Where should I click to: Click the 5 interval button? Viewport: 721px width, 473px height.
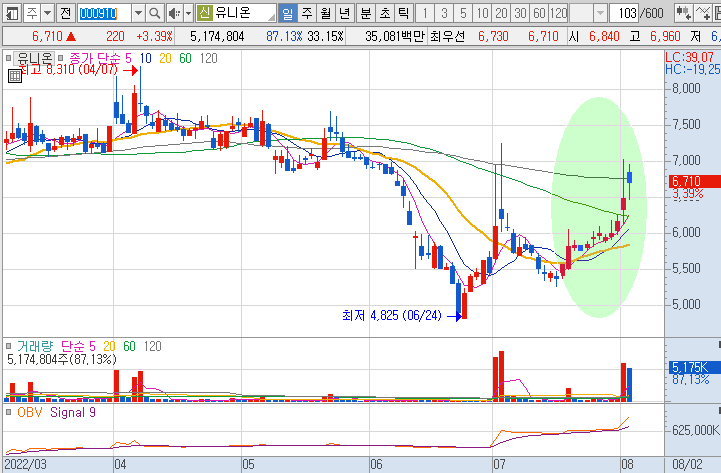click(463, 13)
